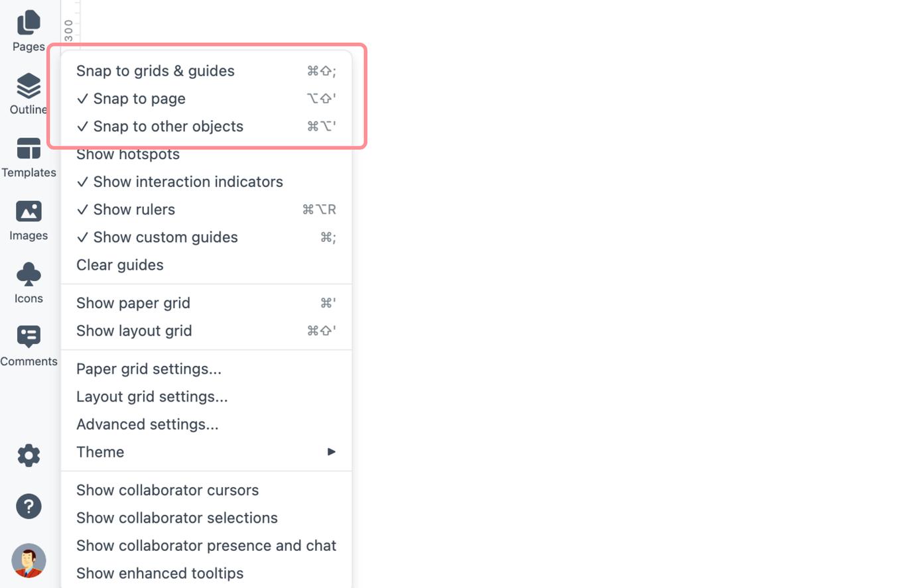Open Paper grid settings dialog
The height and width of the screenshot is (588, 906).
pyautogui.click(x=149, y=369)
